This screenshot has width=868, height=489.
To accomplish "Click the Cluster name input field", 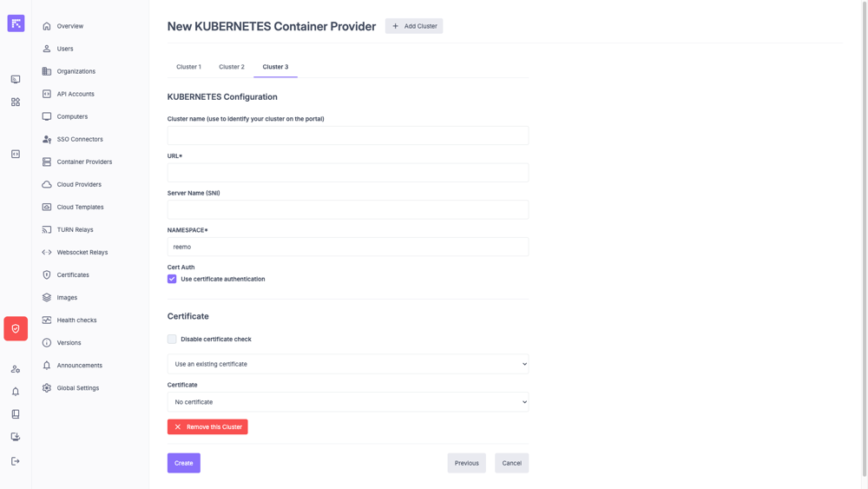I will click(347, 135).
